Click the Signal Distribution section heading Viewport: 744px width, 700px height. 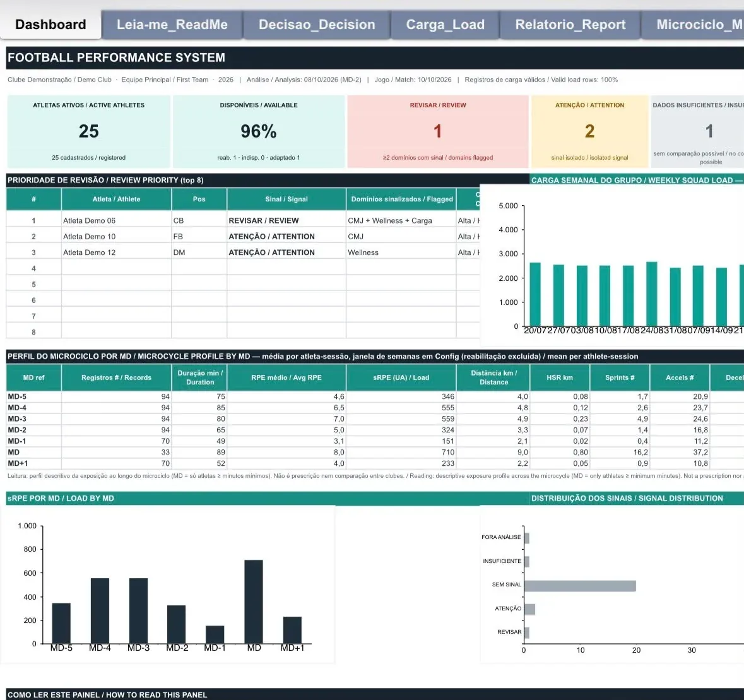[627, 498]
